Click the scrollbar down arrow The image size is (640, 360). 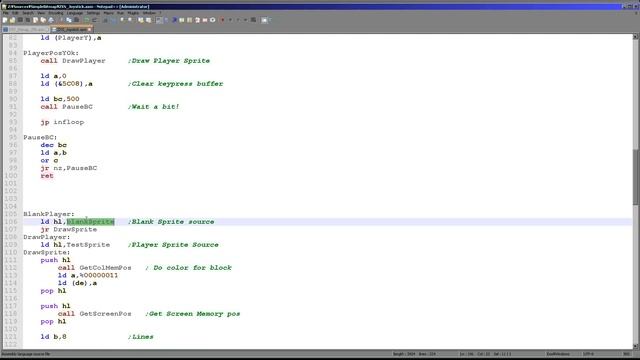click(x=636, y=346)
